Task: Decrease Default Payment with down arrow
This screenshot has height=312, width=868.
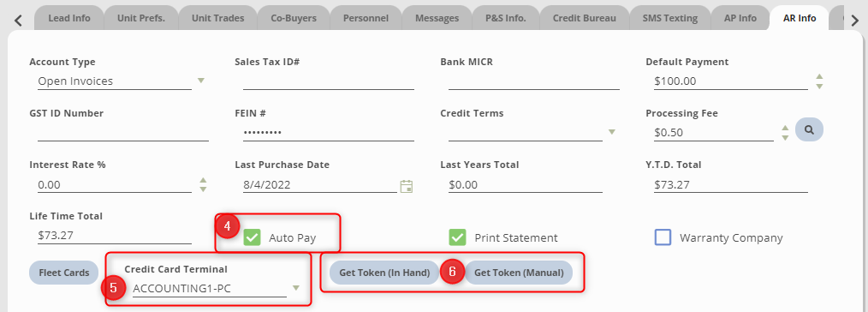Action: click(x=819, y=86)
